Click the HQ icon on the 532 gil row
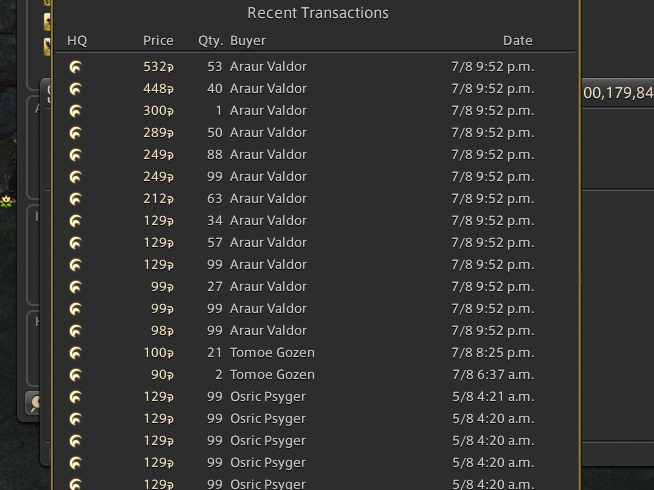The height and width of the screenshot is (490, 654). 75,67
